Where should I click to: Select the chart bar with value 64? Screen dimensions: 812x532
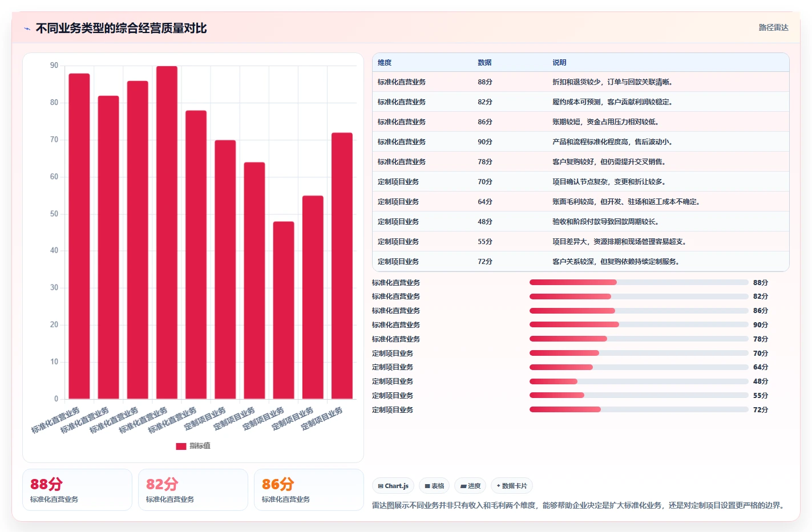(x=254, y=281)
